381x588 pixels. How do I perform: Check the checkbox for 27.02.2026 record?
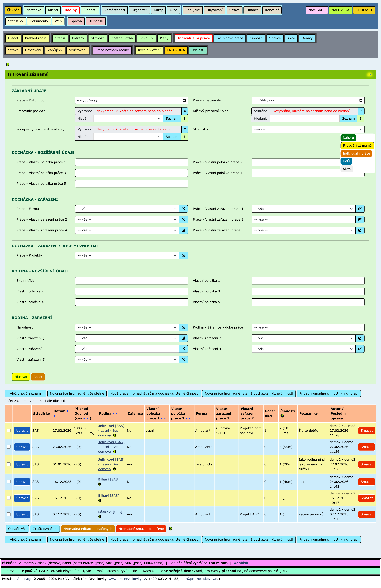pos(9,430)
